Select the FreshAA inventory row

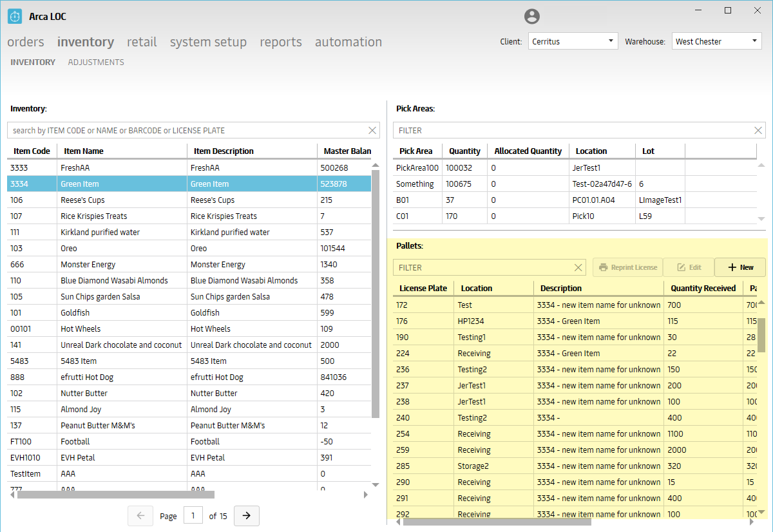click(189, 167)
